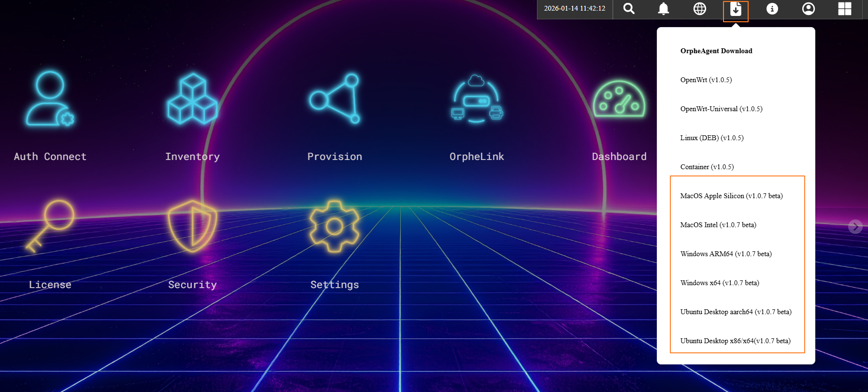Open the OrpheLink cloud devices icon
Screen dimensions: 868x392
click(x=477, y=100)
